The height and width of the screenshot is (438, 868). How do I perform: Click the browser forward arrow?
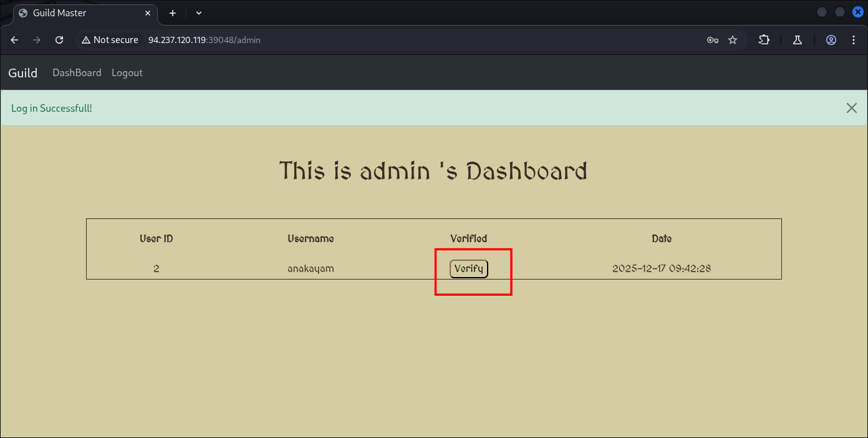[37, 40]
